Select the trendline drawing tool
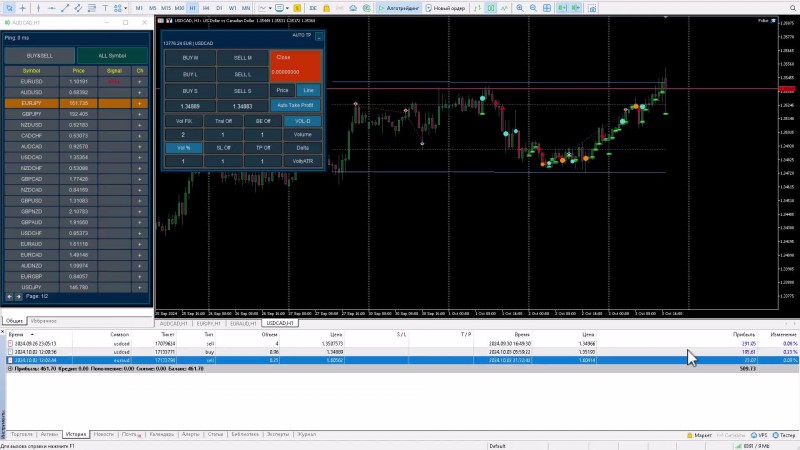Screen dimensions: 800x450 pyautogui.click(x=65, y=8)
